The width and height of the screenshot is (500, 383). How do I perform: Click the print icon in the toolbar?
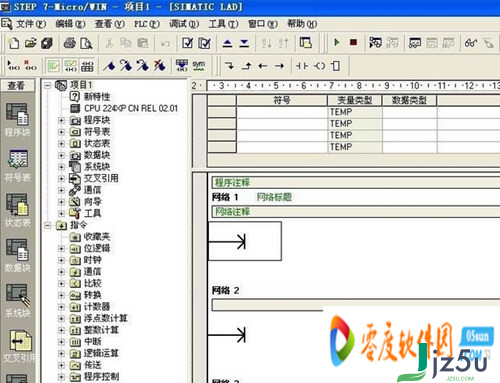click(x=70, y=43)
